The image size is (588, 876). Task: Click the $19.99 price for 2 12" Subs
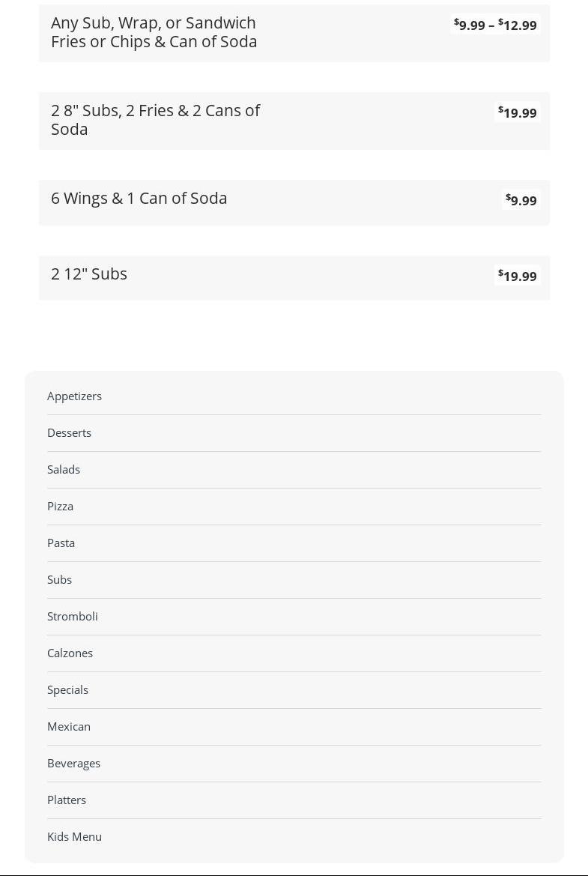518,276
